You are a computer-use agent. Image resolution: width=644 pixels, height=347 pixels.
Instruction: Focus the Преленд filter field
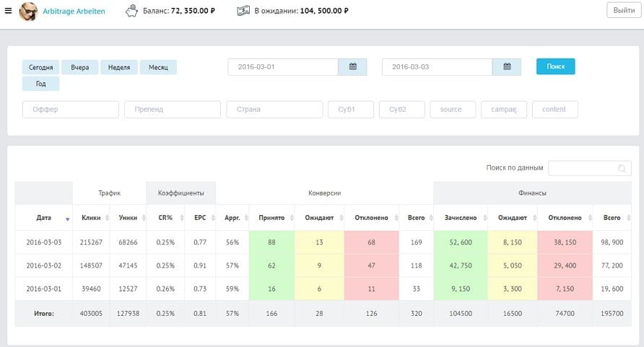click(173, 110)
